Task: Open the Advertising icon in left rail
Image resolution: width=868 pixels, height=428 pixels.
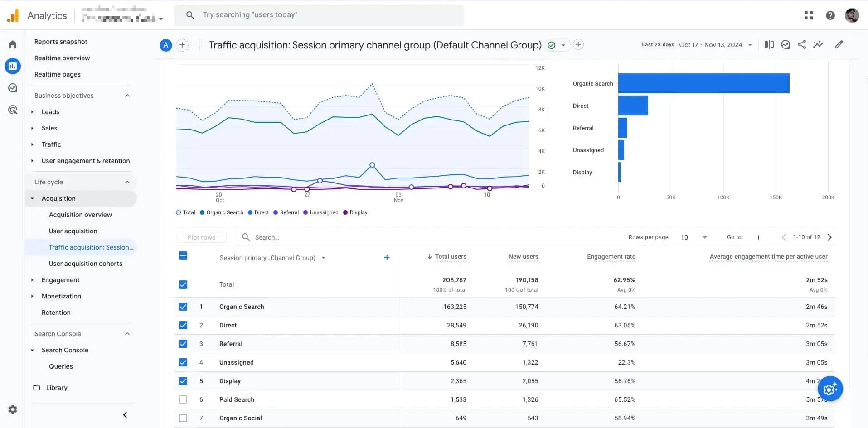Action: click(13, 110)
